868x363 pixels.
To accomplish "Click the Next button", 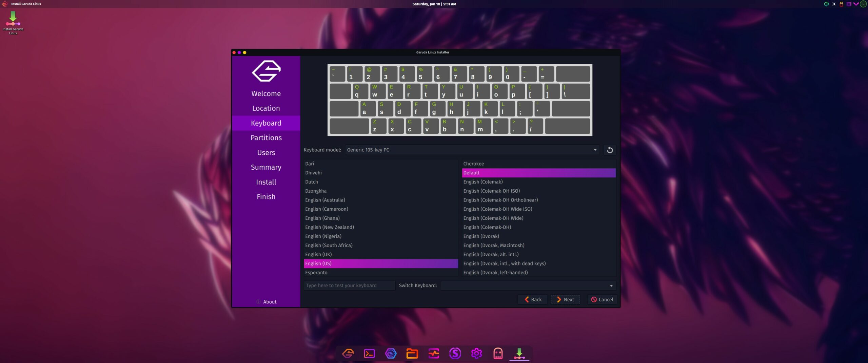I will tap(565, 300).
